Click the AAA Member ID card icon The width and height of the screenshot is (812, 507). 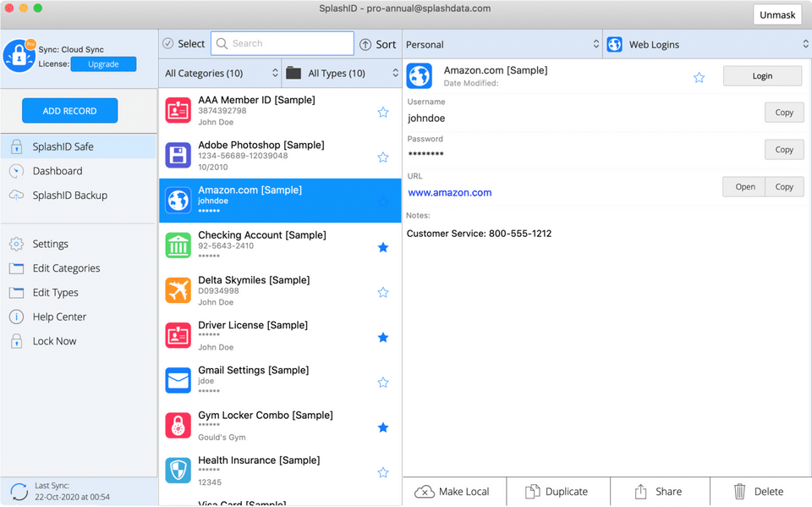point(178,111)
